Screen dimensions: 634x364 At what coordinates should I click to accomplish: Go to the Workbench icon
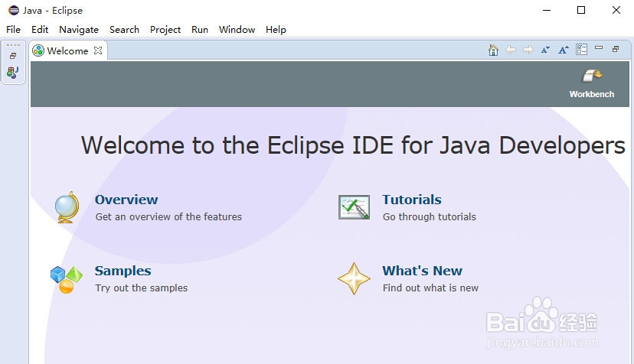coord(592,76)
